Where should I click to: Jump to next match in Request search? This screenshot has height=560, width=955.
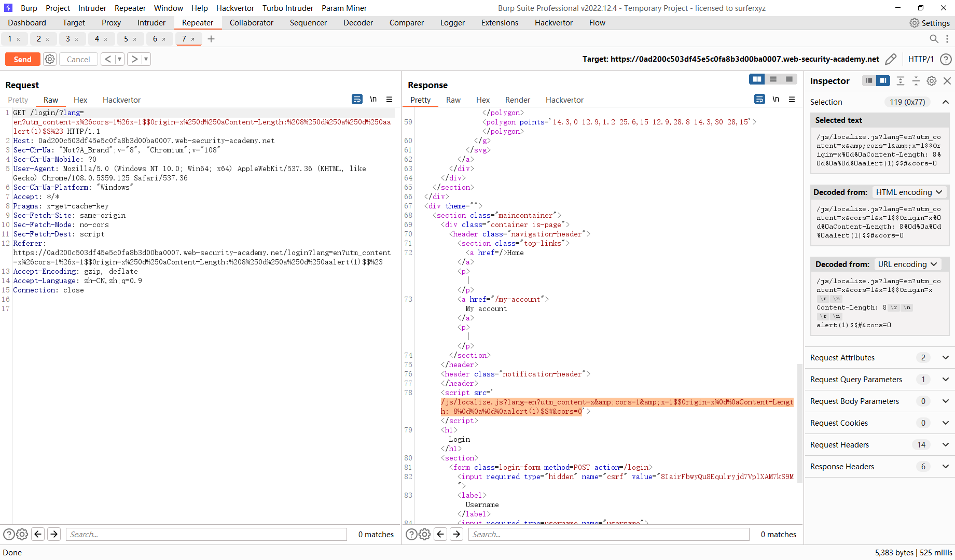(54, 534)
